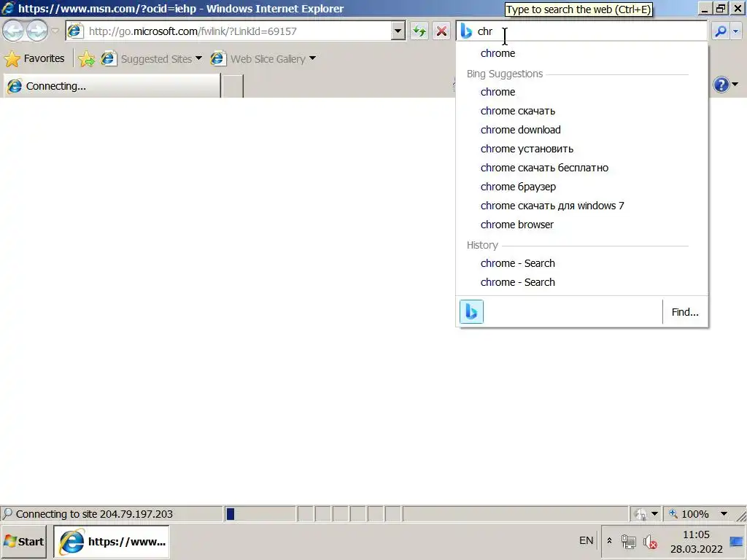Click the Suggested Sites IE icon
The image size is (747, 560).
tap(108, 58)
